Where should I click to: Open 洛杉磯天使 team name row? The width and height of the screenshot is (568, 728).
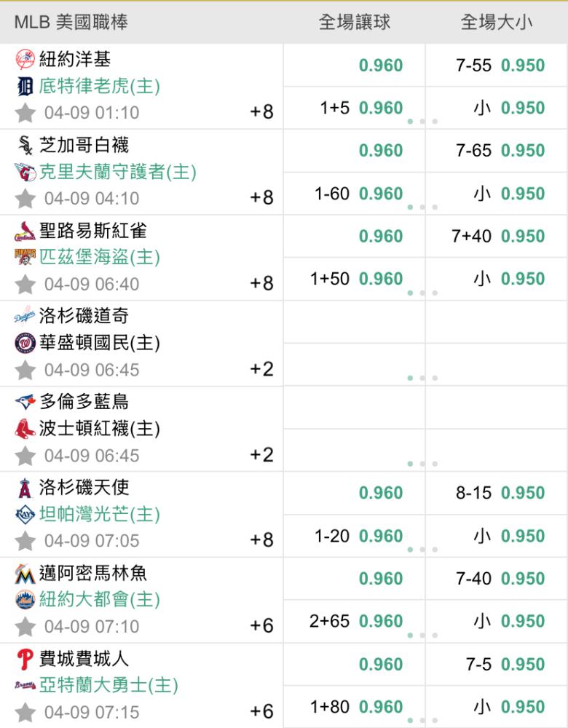pos(84,487)
